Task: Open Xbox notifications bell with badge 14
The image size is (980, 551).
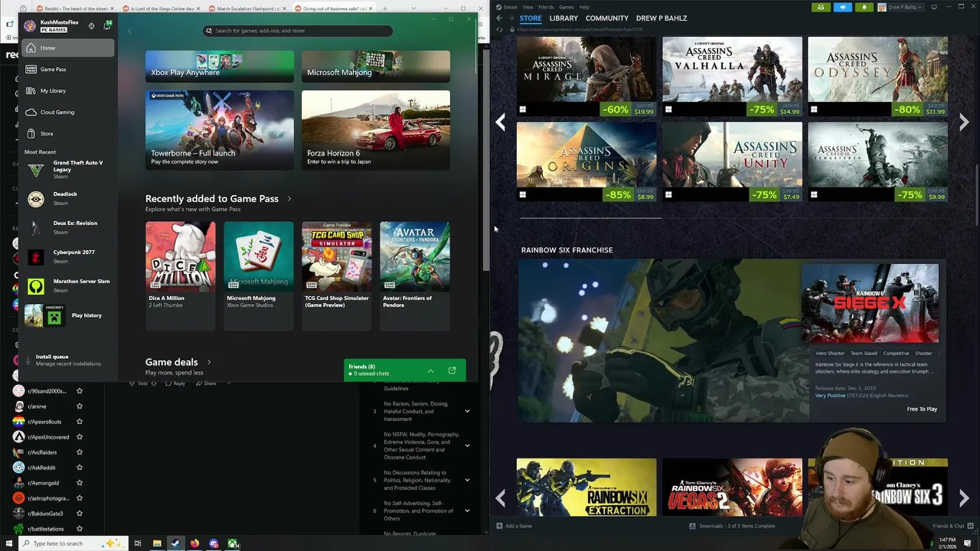Action: [107, 25]
